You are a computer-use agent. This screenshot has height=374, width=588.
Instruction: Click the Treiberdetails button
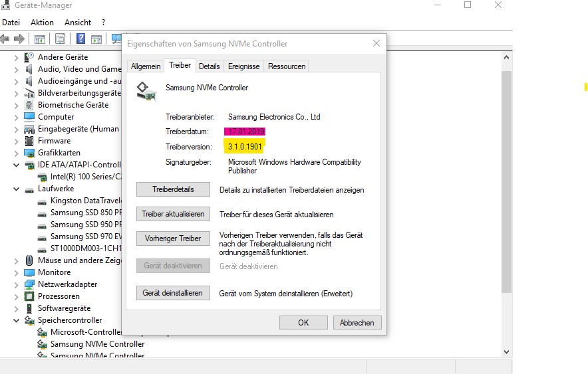(173, 189)
